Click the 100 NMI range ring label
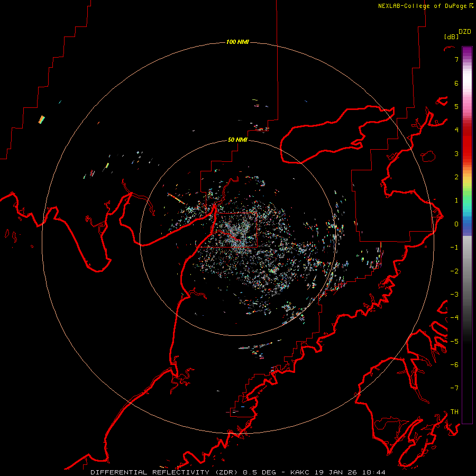Image resolution: width=476 pixels, height=476 pixels. (x=237, y=42)
